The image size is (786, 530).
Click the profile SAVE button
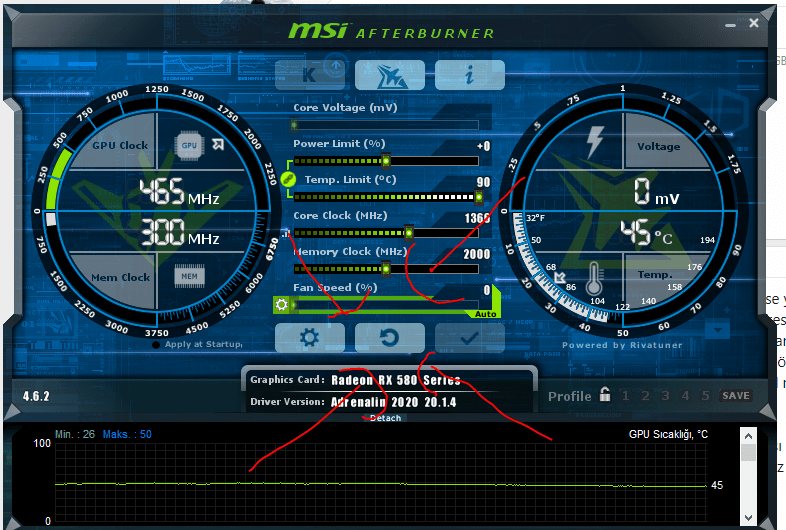[735, 396]
